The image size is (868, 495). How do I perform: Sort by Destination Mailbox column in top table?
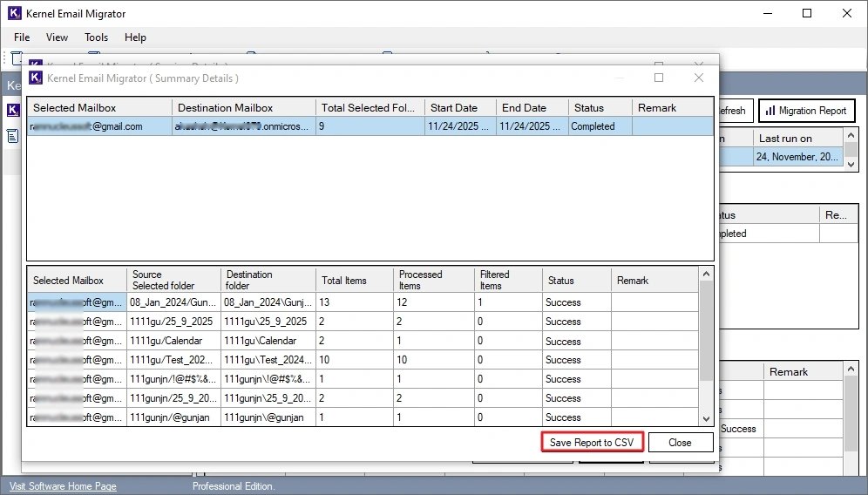[x=243, y=107]
